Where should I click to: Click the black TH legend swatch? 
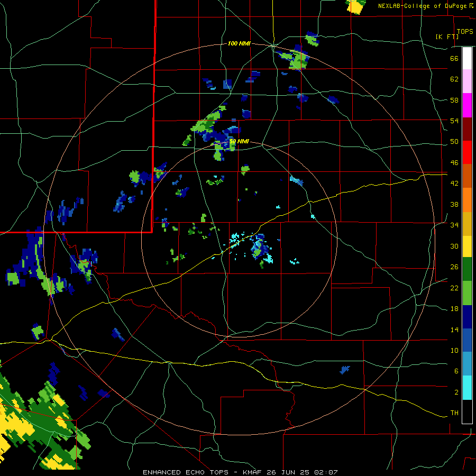(467, 411)
